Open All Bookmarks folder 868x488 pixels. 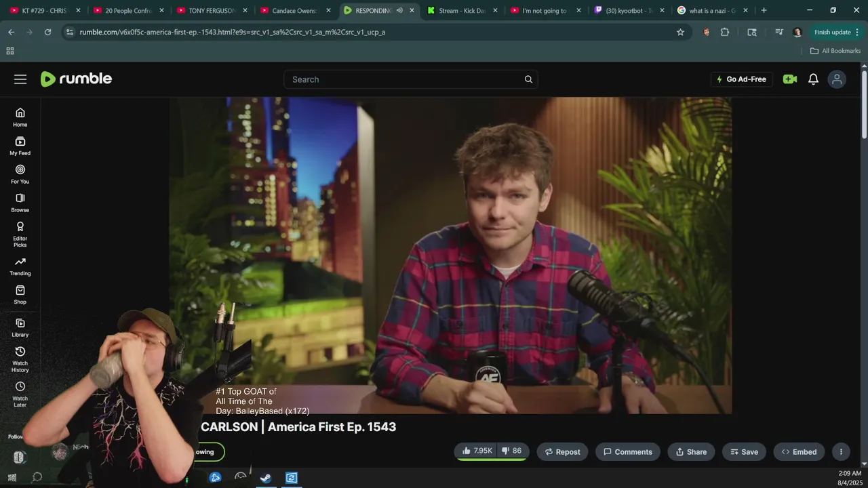pyautogui.click(x=835, y=51)
